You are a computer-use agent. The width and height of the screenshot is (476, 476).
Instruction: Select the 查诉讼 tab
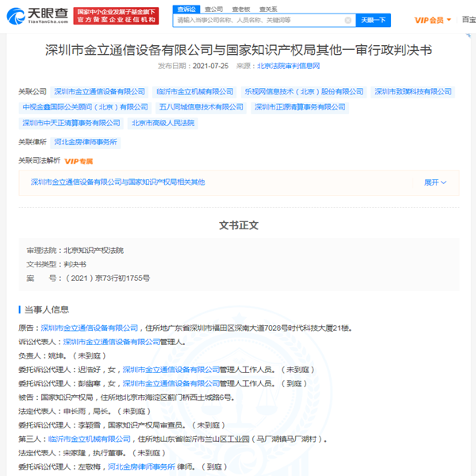pos(186,10)
